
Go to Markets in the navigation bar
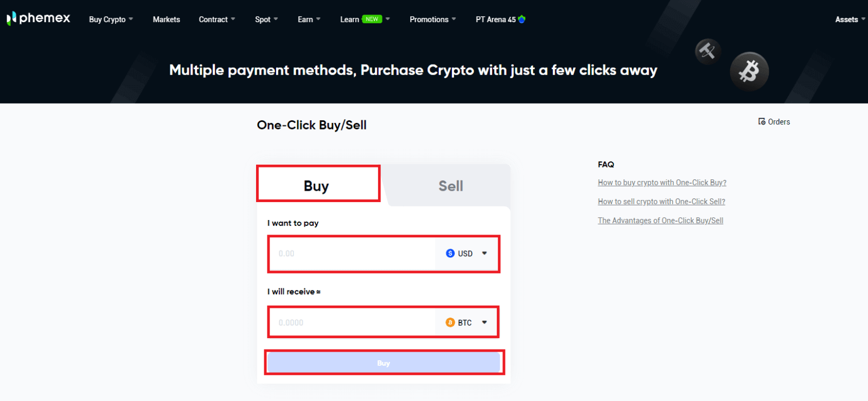166,20
